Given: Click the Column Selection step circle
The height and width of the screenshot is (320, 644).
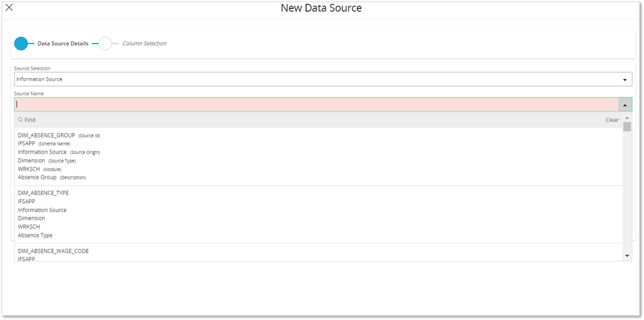Looking at the screenshot, I should [x=105, y=43].
